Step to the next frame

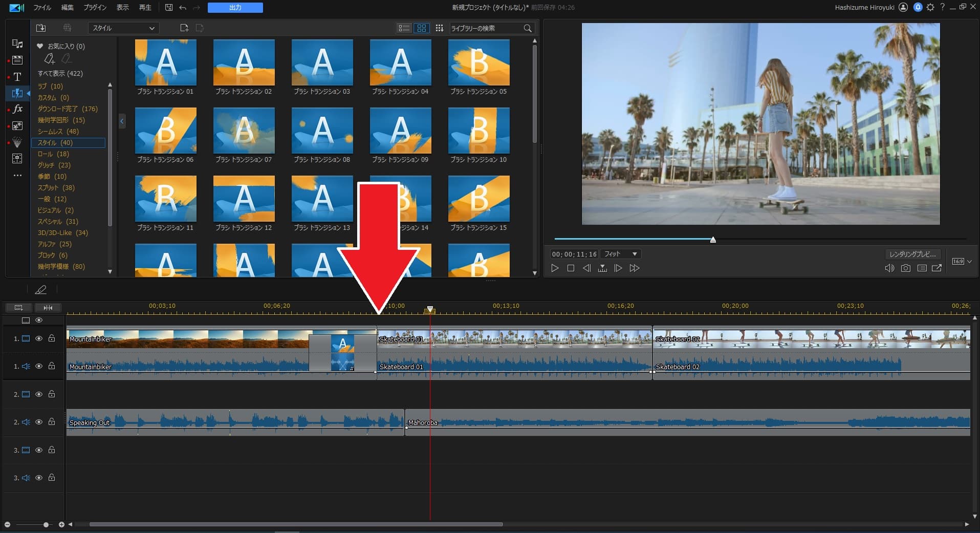click(618, 268)
